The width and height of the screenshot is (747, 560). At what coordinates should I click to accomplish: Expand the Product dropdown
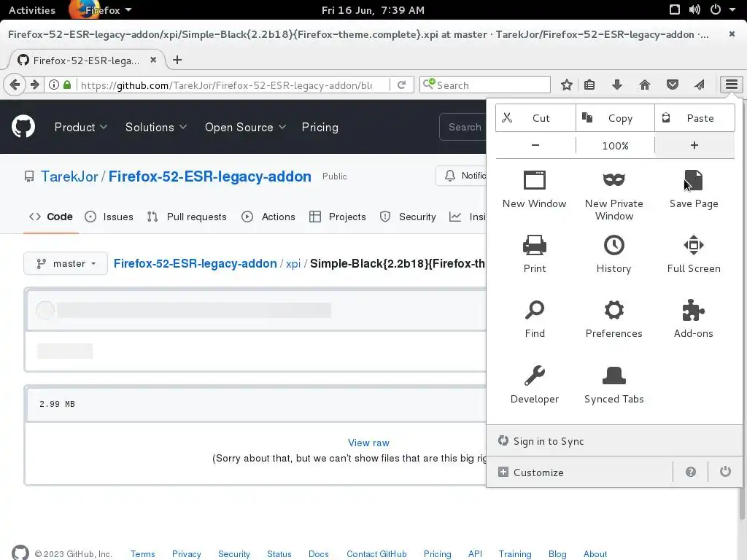(x=80, y=127)
